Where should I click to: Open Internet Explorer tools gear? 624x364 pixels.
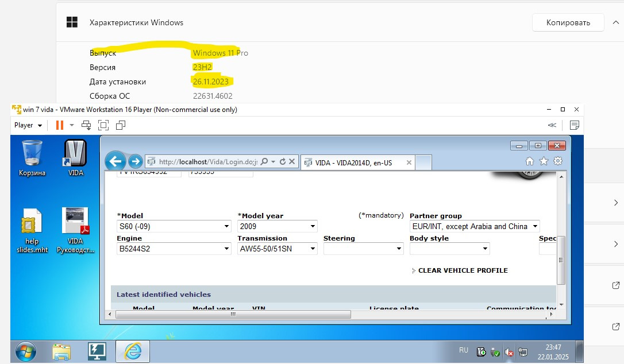(x=557, y=161)
